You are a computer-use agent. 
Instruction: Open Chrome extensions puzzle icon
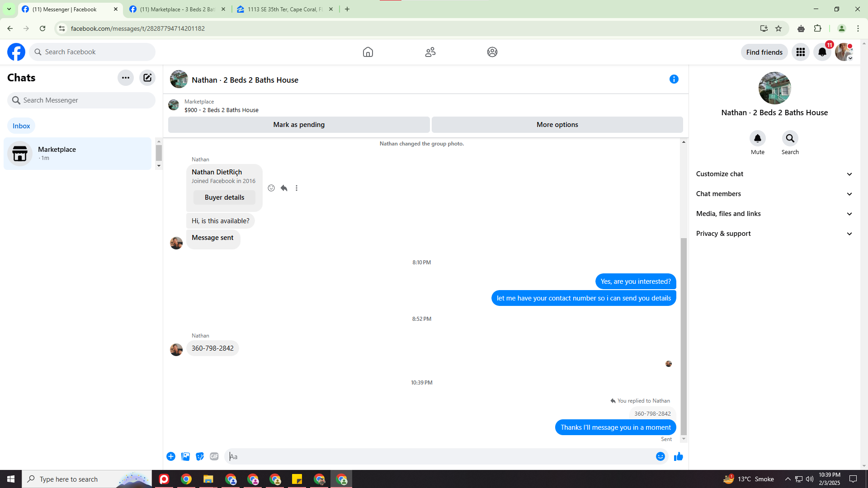[x=818, y=28]
